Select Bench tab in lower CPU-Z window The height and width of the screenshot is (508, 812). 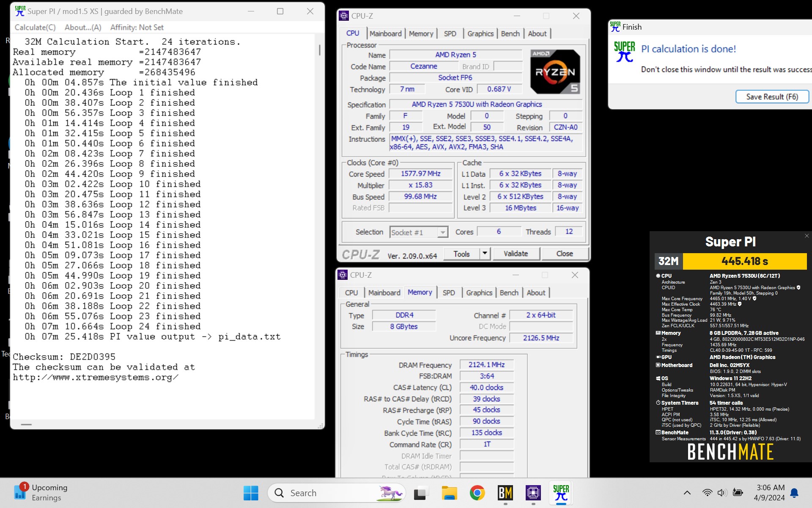509,293
